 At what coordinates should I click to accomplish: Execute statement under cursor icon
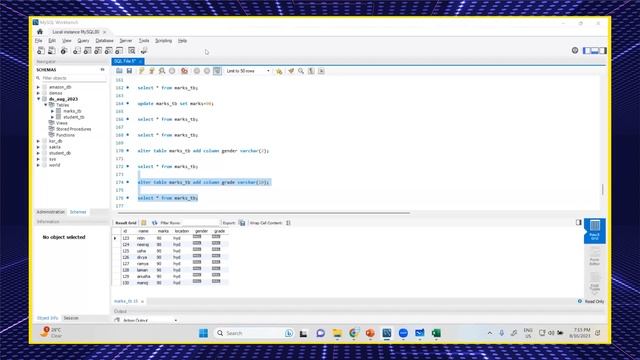[x=151, y=71]
